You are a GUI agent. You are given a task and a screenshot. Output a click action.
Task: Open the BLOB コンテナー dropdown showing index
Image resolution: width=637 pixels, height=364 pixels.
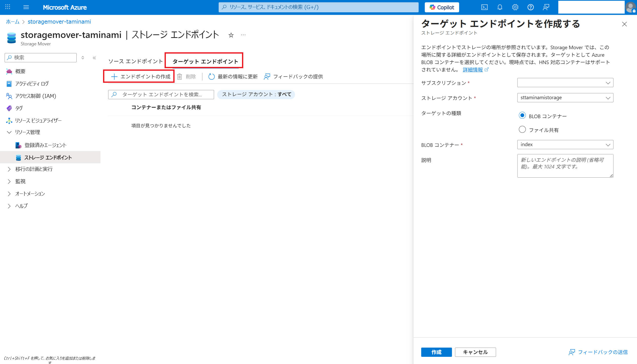coord(565,145)
